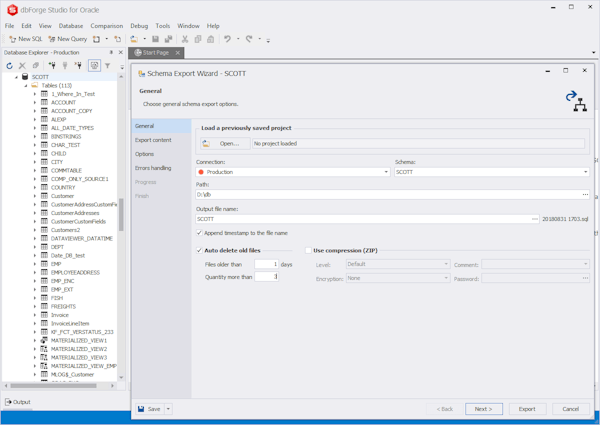Click the Save All icon in main toolbar
600x425 pixels.
168,39
